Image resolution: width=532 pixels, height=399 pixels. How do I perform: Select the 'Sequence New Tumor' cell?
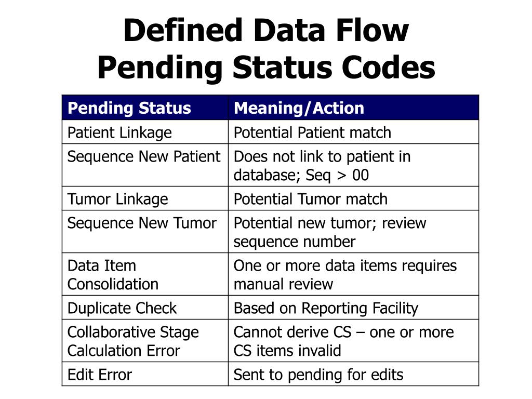(x=145, y=231)
